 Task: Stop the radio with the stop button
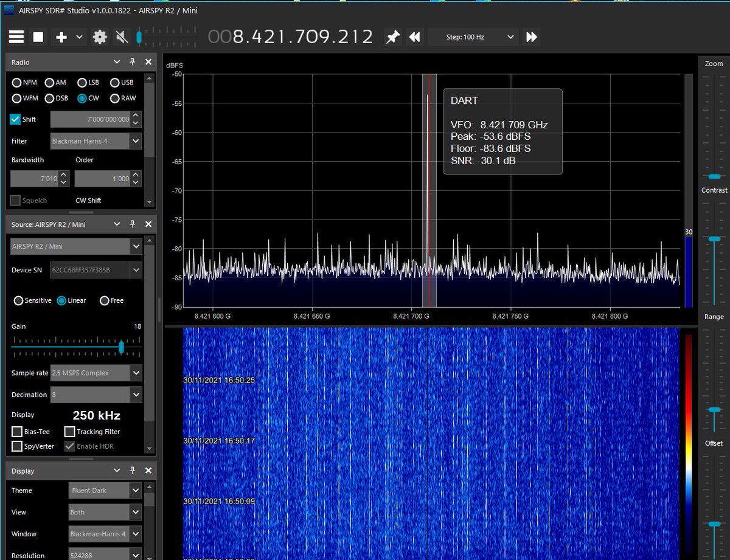[x=38, y=37]
